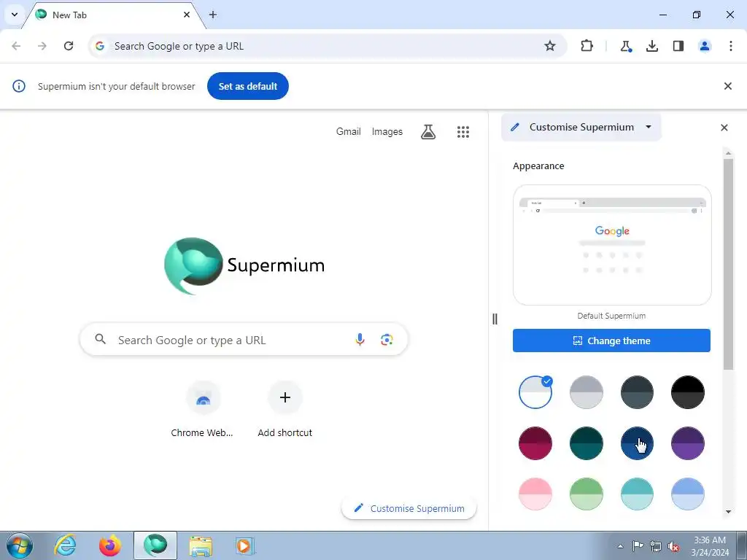The height and width of the screenshot is (560, 747).
Task: Launch Internet Explorer from taskbar
Action: [65, 545]
